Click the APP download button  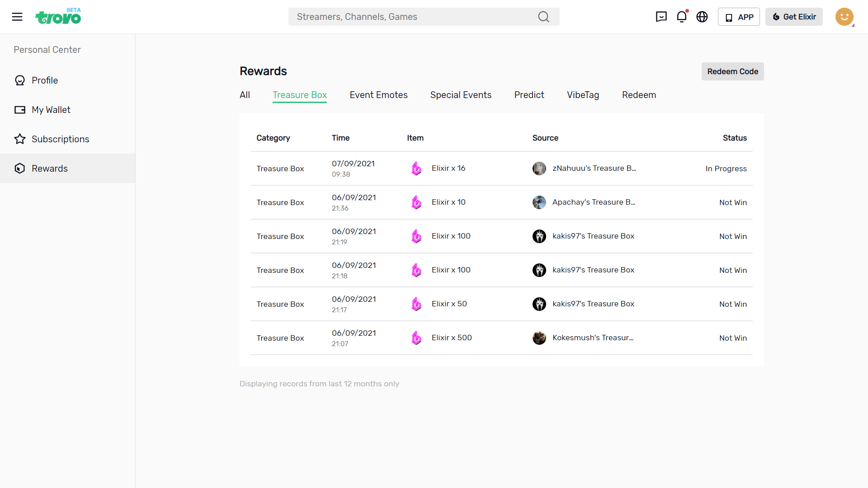click(739, 17)
